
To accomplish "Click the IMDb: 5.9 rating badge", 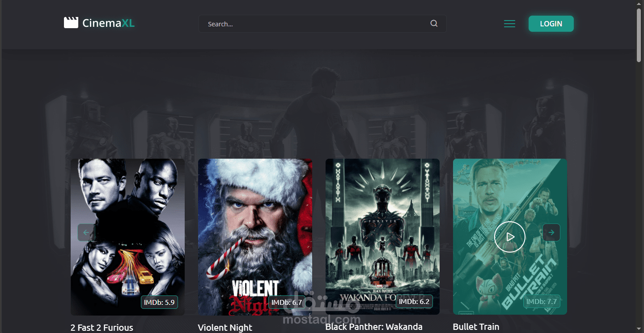I will [159, 302].
